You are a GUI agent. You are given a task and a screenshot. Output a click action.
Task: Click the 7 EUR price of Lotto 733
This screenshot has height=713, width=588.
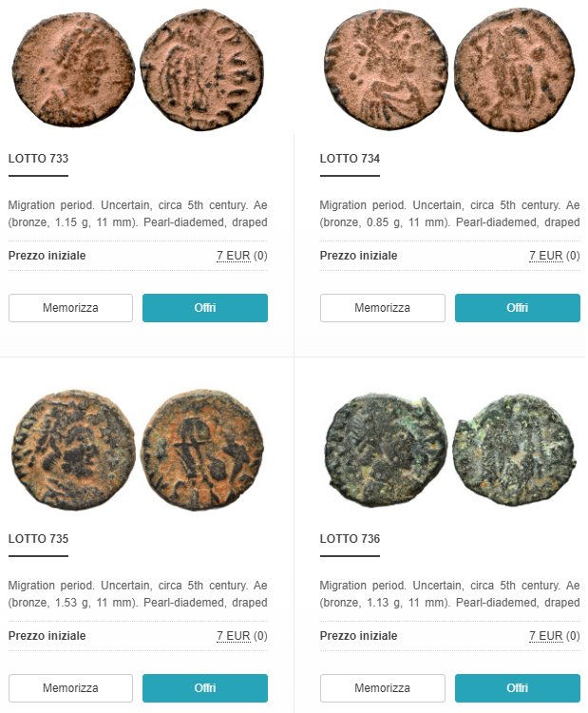pos(234,256)
